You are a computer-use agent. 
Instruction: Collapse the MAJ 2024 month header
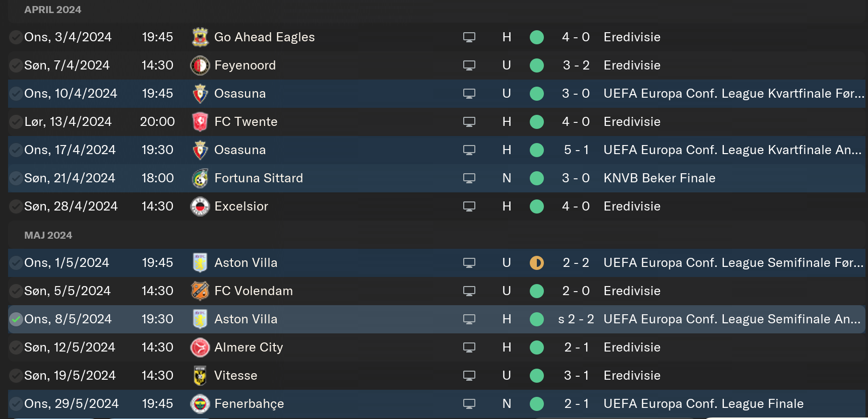tap(48, 235)
